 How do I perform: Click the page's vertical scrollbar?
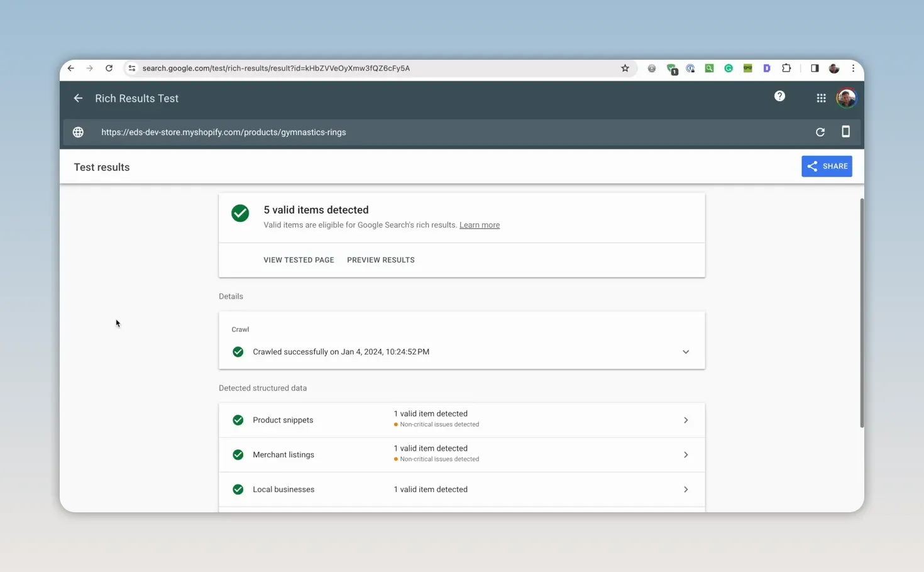click(862, 313)
